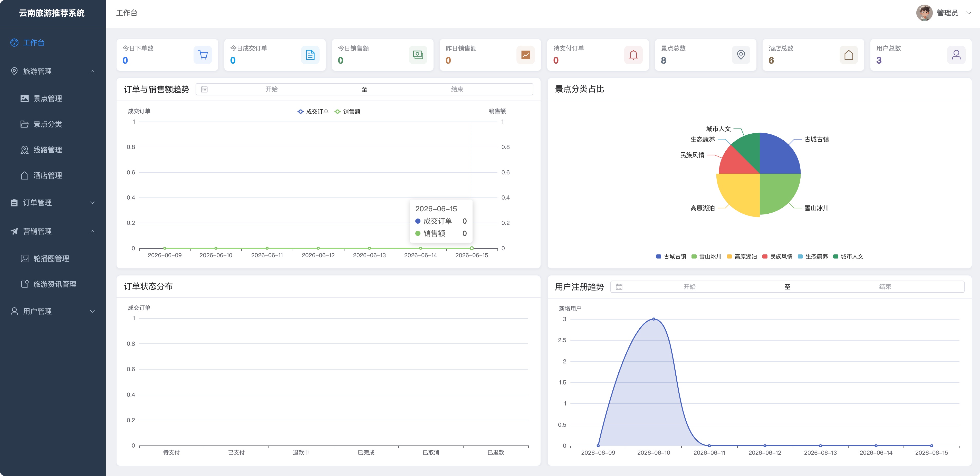Image resolution: width=980 pixels, height=476 pixels.
Task: Toggle 销售额 series in trend chart legend
Action: click(x=347, y=111)
